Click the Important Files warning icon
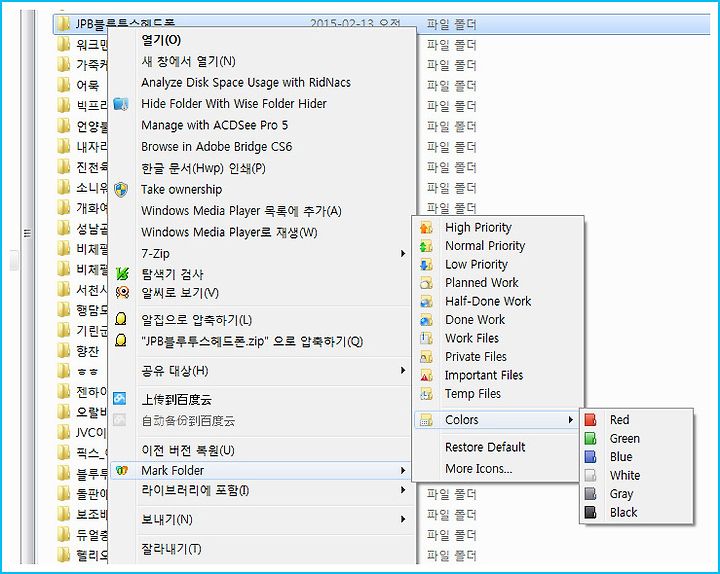Image resolution: width=720 pixels, height=574 pixels. (426, 375)
